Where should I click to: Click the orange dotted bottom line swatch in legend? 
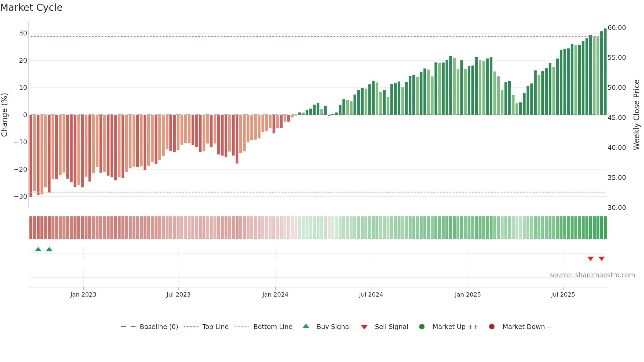coord(242,327)
